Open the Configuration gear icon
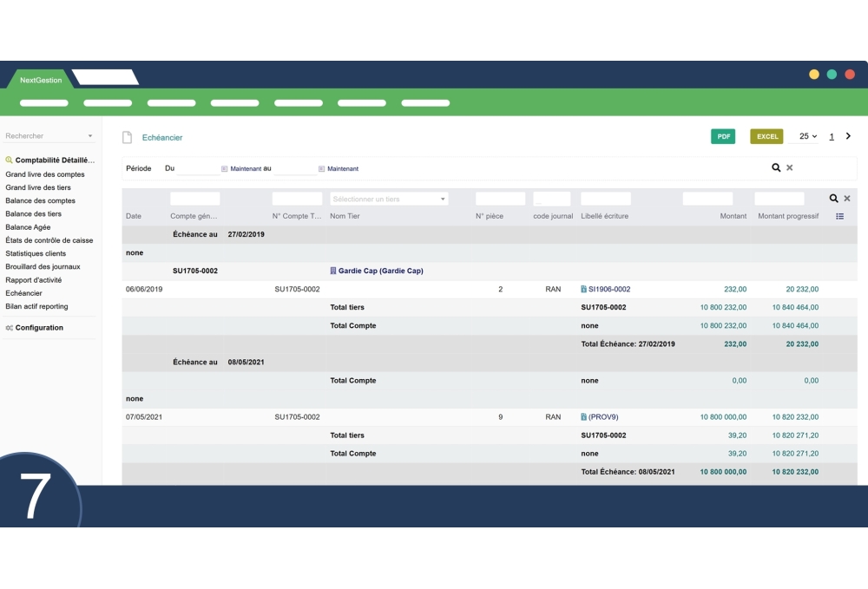 pyautogui.click(x=11, y=327)
